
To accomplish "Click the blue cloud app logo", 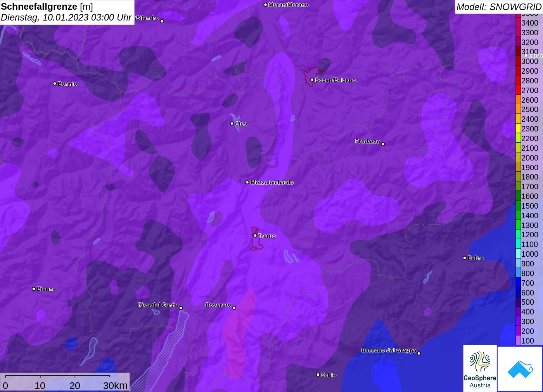I will [x=520, y=369].
